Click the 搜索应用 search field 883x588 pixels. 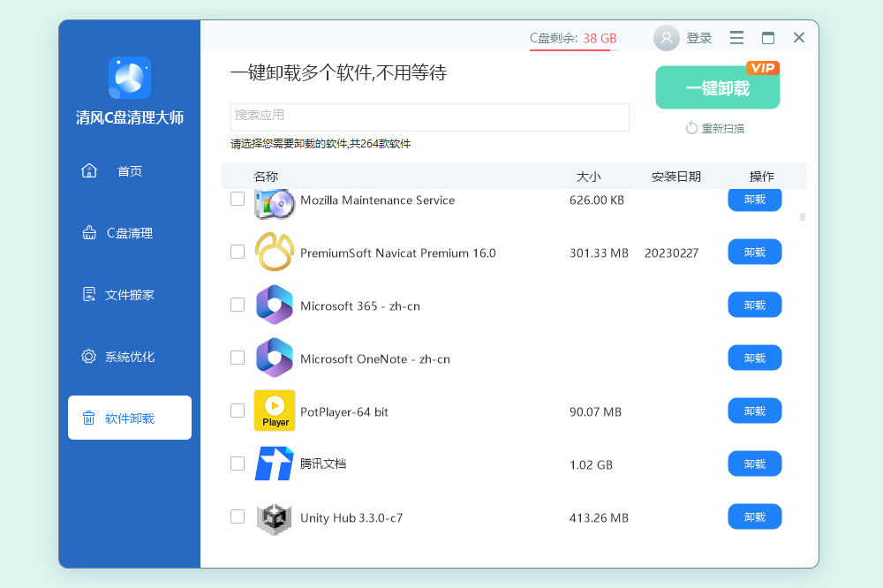click(x=430, y=117)
